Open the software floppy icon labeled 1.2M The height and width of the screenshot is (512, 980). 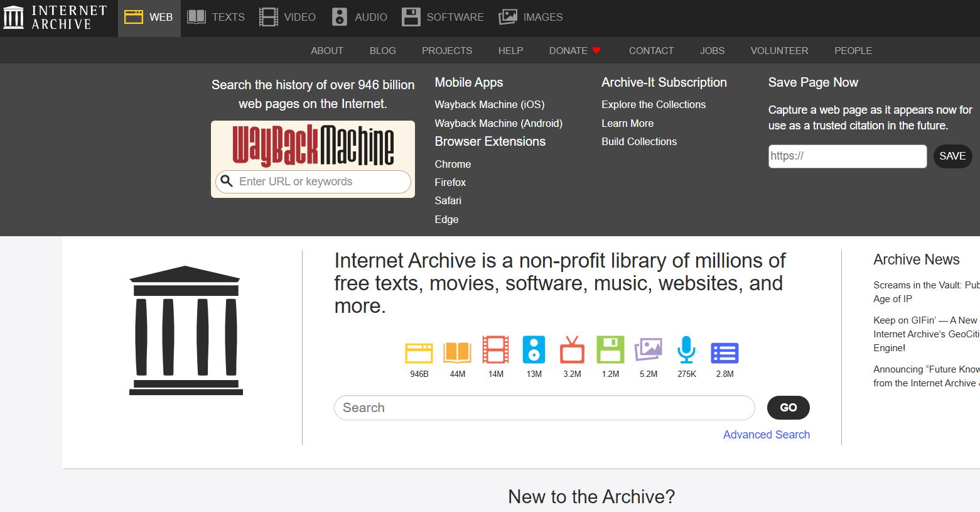pyautogui.click(x=610, y=350)
